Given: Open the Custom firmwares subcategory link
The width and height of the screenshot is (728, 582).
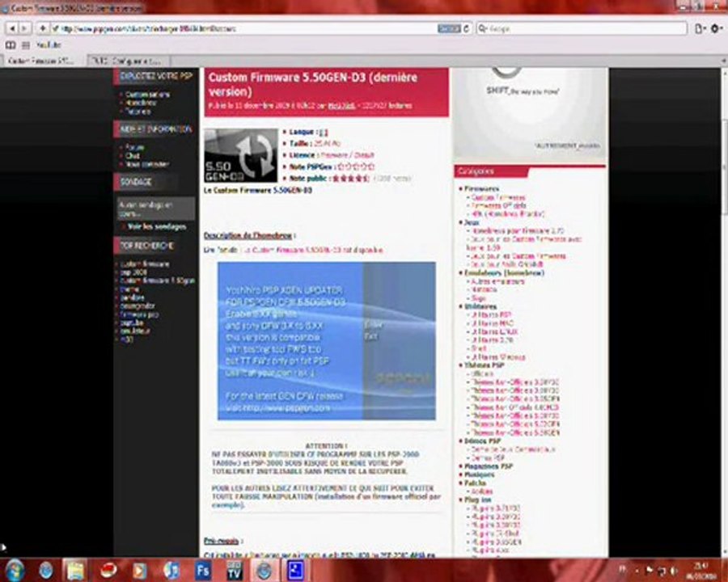Looking at the screenshot, I should (x=498, y=197).
